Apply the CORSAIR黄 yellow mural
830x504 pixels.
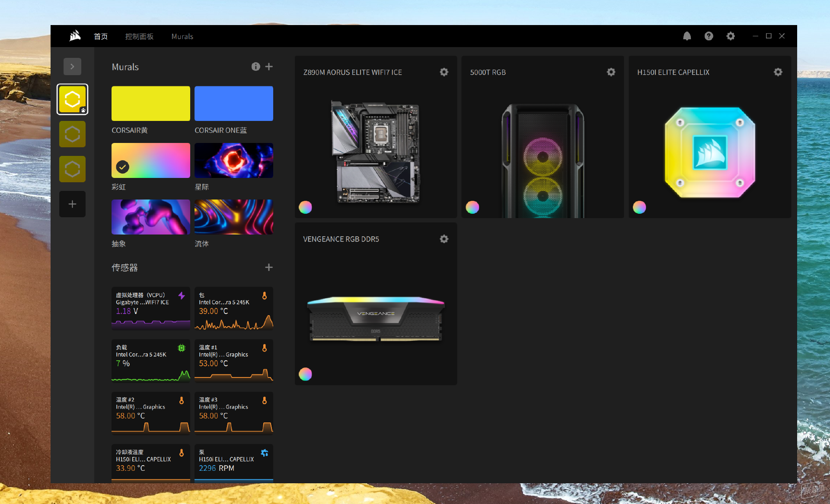click(x=150, y=104)
